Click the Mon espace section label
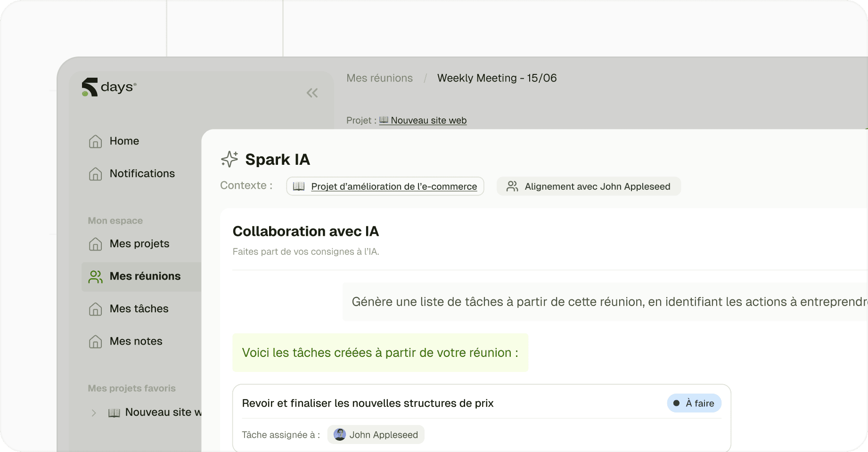The width and height of the screenshot is (868, 452). pyautogui.click(x=115, y=221)
